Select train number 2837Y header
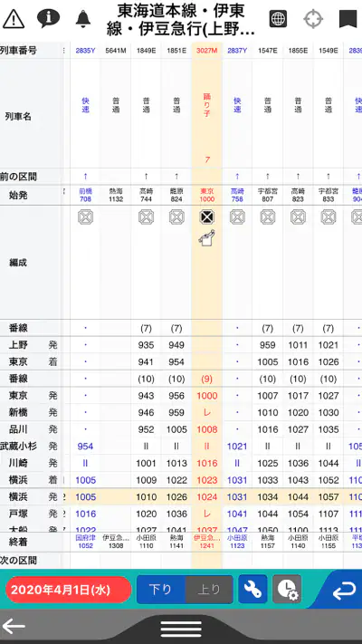The height and width of the screenshot is (644, 362). coord(237,51)
